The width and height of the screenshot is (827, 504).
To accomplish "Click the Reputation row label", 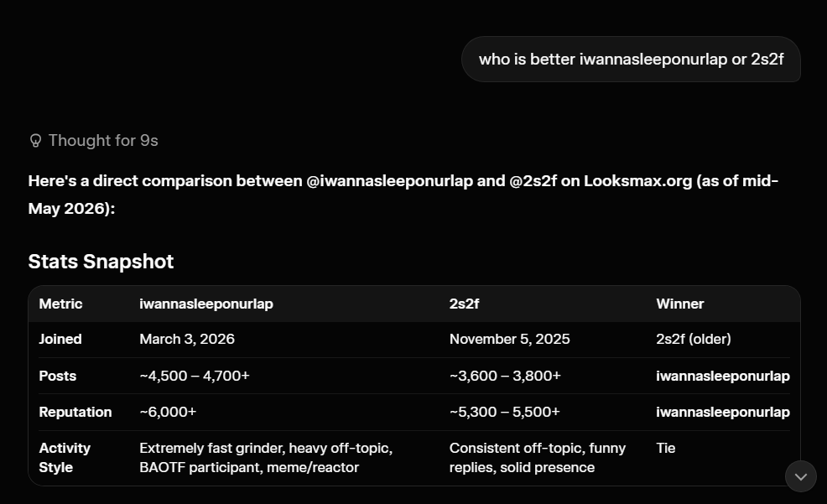I will pyautogui.click(x=75, y=412).
